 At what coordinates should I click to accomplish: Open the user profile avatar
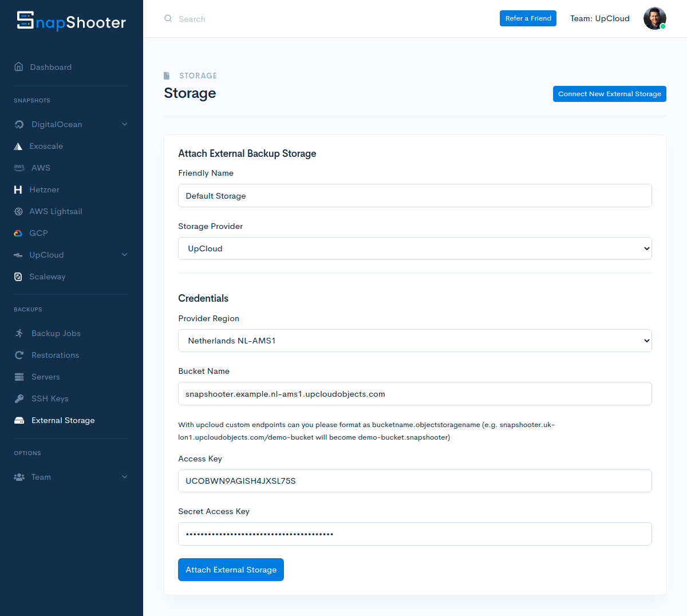tap(654, 18)
